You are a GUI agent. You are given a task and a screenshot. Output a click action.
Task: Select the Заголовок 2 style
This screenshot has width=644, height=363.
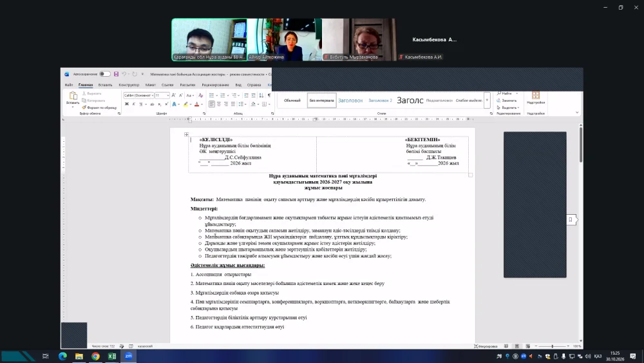tap(381, 101)
